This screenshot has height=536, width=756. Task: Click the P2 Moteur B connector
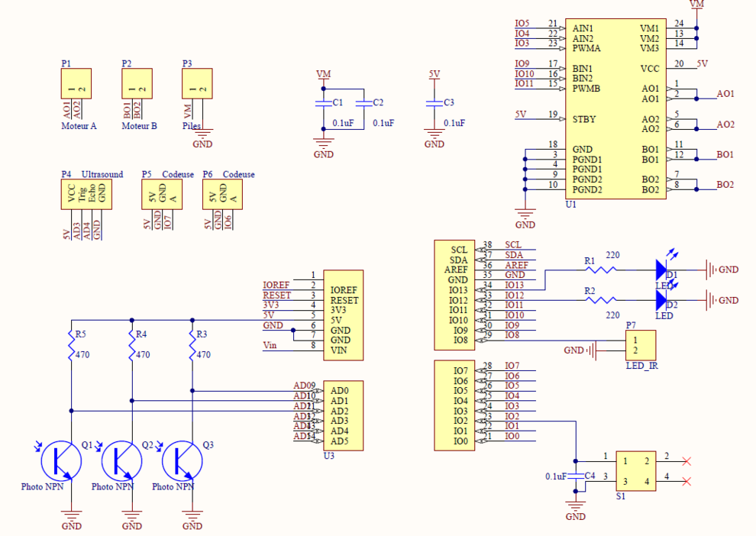pos(137,84)
